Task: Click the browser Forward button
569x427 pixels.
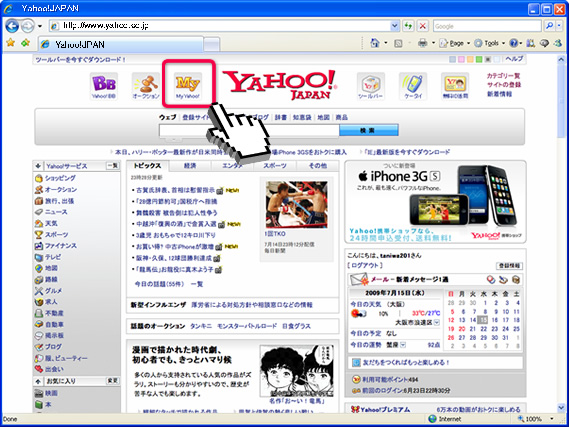Action: pos(27,26)
